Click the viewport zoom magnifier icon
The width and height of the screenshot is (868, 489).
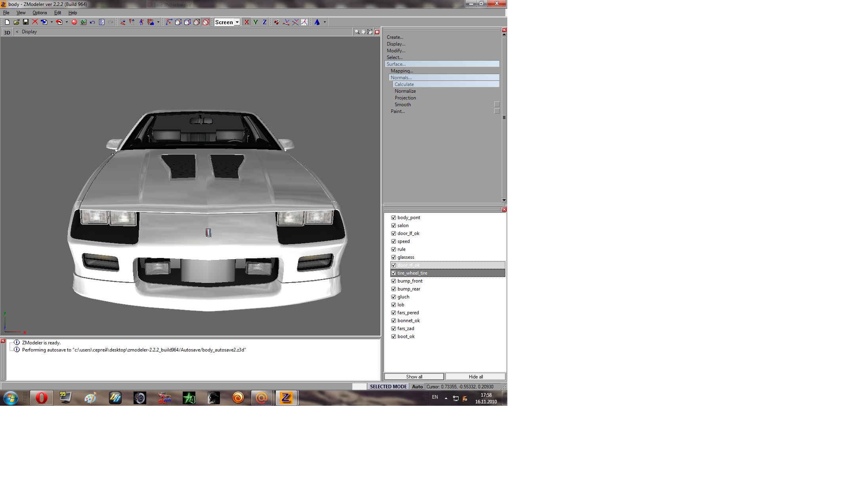click(x=357, y=32)
